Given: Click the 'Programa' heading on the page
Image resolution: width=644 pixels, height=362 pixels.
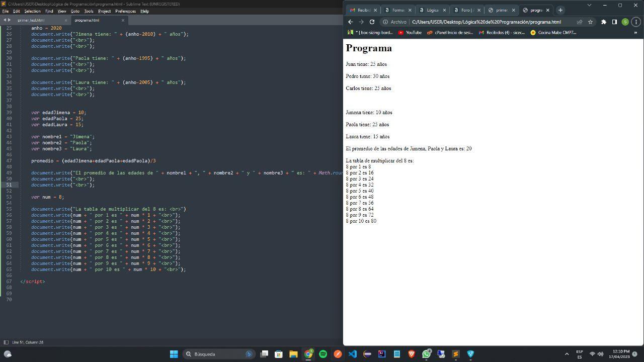Looking at the screenshot, I should click(x=369, y=48).
